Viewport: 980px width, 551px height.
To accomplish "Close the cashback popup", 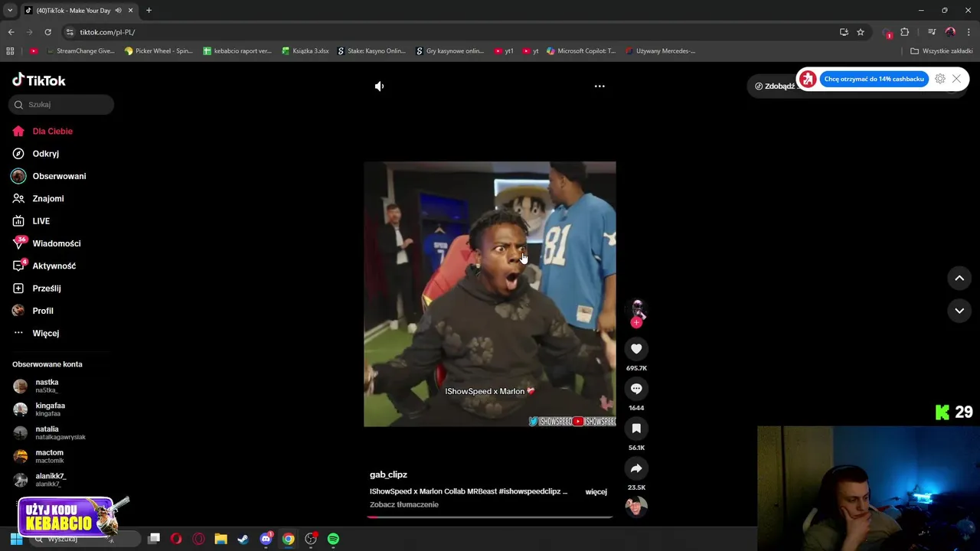I will [x=956, y=79].
